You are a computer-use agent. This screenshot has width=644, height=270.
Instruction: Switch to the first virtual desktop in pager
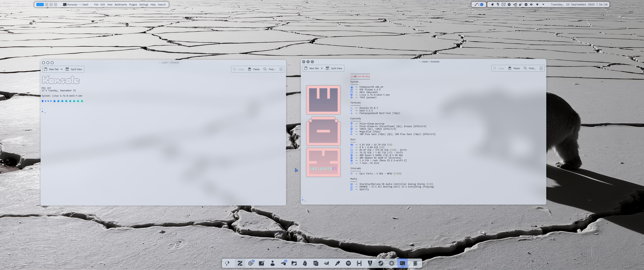pos(40,4)
